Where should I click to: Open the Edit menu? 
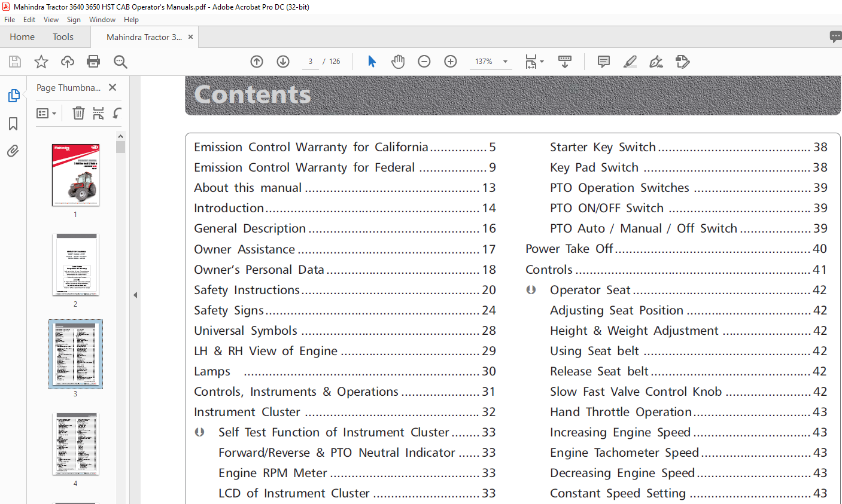pyautogui.click(x=29, y=20)
